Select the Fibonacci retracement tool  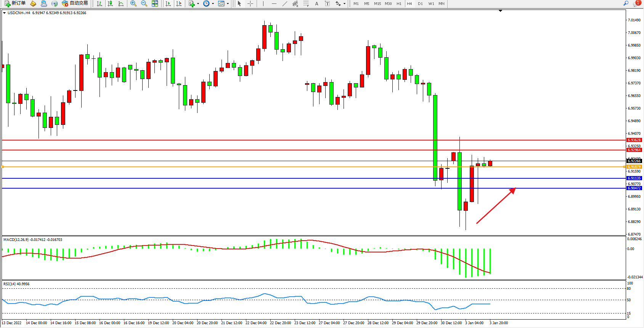[306, 3]
